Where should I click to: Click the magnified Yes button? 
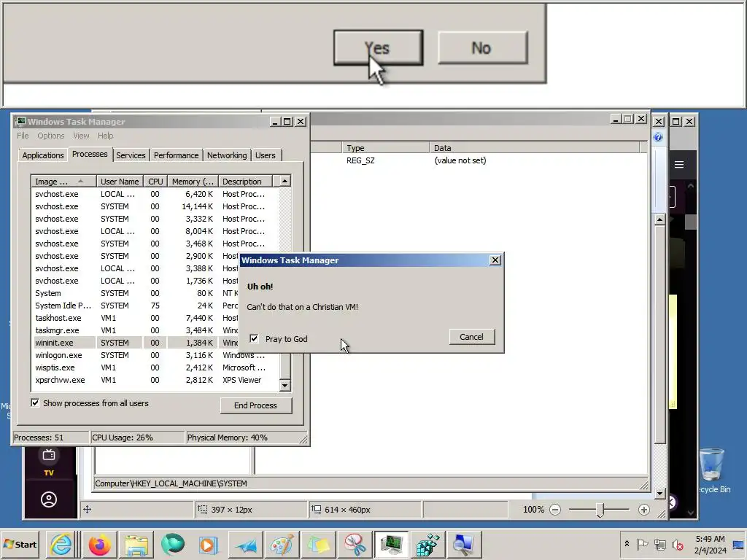point(379,47)
